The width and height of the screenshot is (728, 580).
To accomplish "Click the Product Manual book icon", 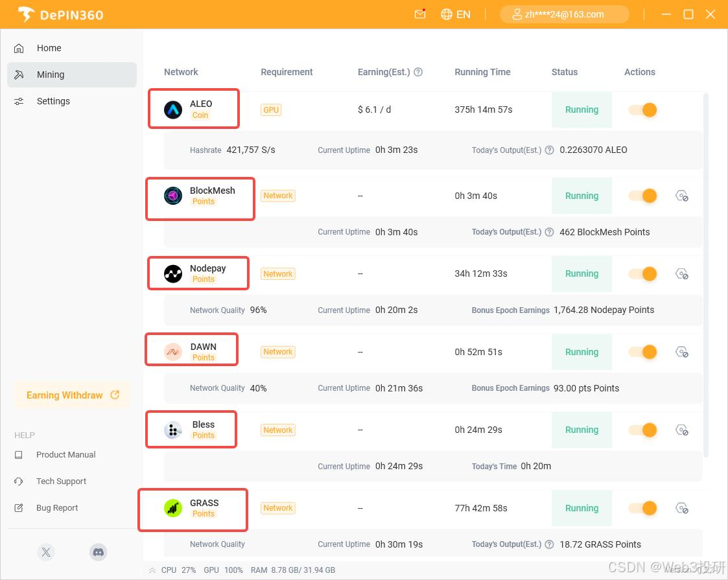I will [x=19, y=455].
